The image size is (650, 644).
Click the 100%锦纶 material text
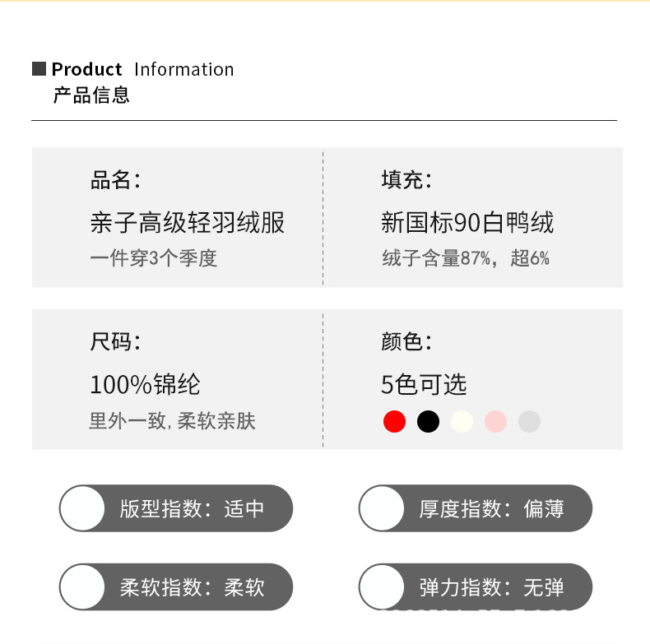tap(145, 384)
